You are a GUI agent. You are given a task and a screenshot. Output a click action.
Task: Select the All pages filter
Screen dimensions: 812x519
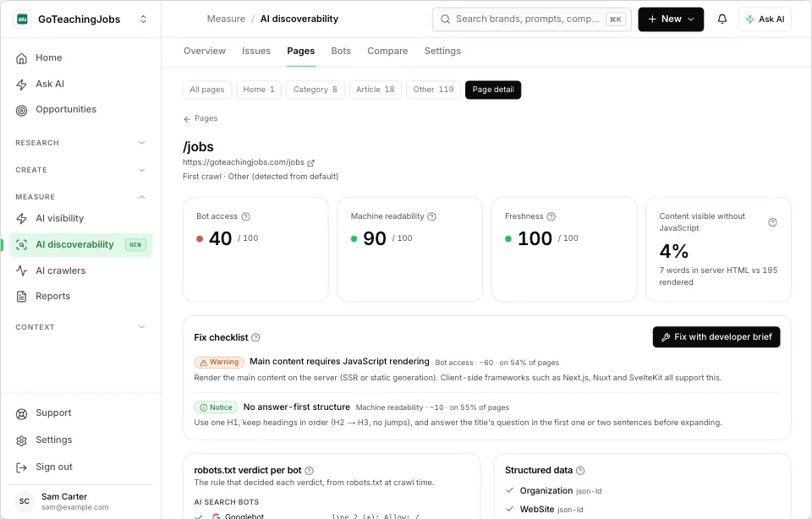[207, 90]
